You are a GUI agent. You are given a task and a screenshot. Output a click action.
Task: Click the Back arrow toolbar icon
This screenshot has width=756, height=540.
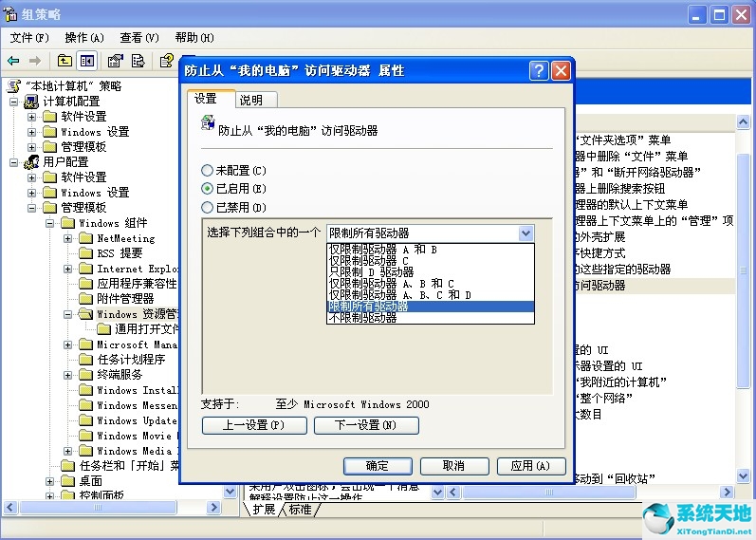pyautogui.click(x=13, y=61)
